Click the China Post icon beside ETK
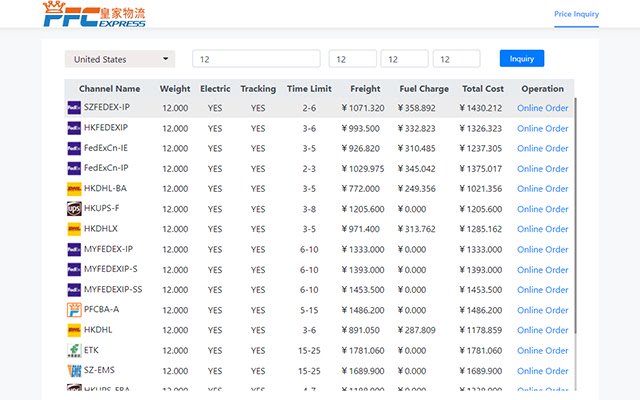The width and height of the screenshot is (640, 400). pyautogui.click(x=74, y=350)
